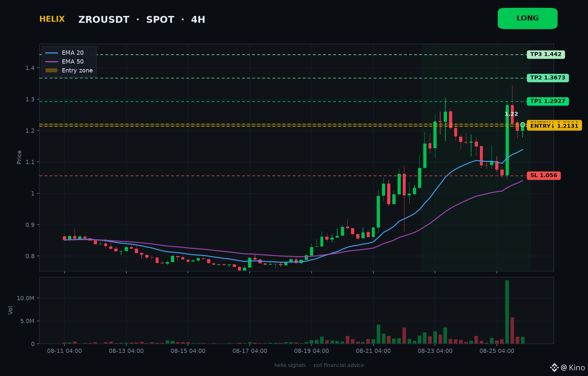This screenshot has height=376, width=588.
Task: Click the blue EMA 20 line sample in legend
Action: 51,53
